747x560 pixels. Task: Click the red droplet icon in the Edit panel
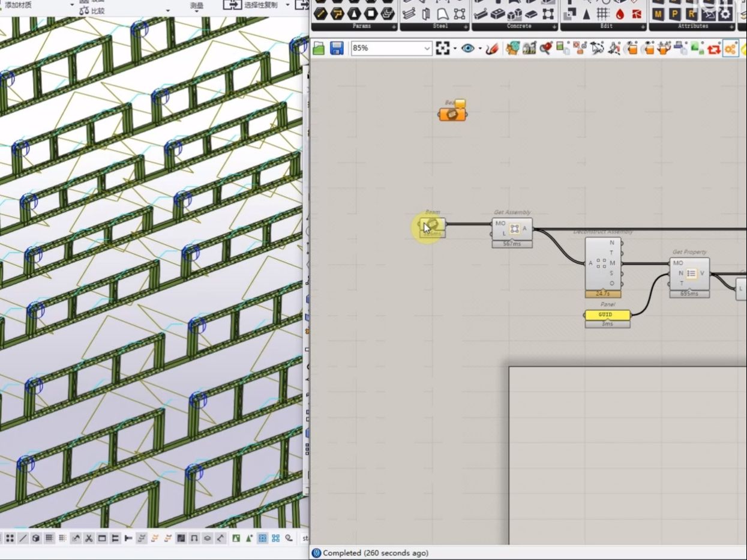tap(619, 14)
